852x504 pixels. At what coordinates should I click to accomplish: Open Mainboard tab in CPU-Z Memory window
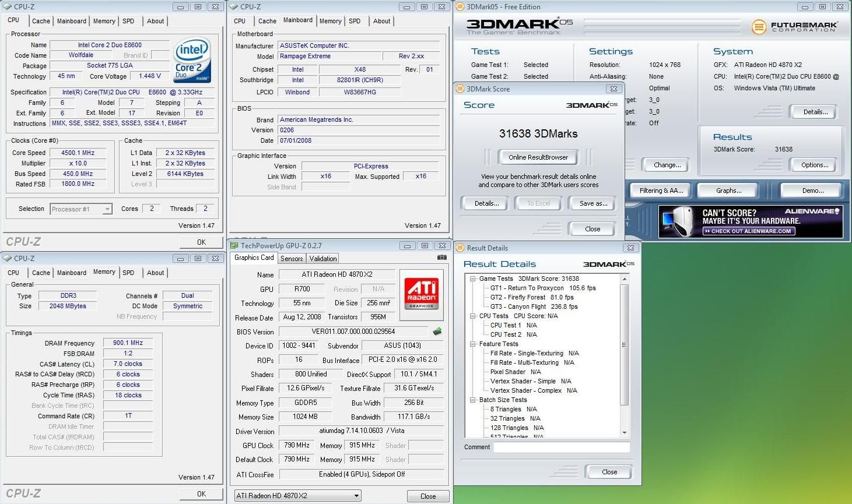tap(71, 273)
